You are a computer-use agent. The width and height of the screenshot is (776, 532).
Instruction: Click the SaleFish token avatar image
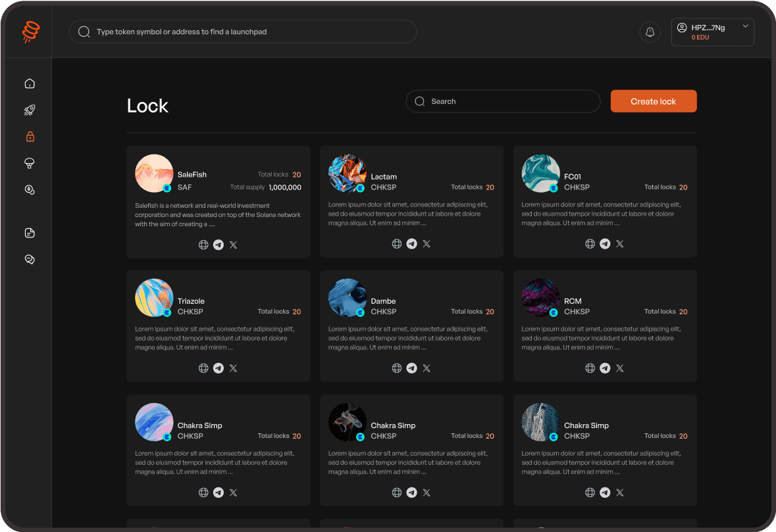[154, 173]
